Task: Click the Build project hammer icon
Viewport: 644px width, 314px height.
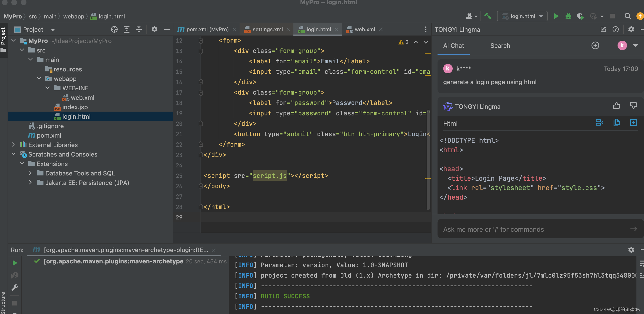Action: pos(488,16)
